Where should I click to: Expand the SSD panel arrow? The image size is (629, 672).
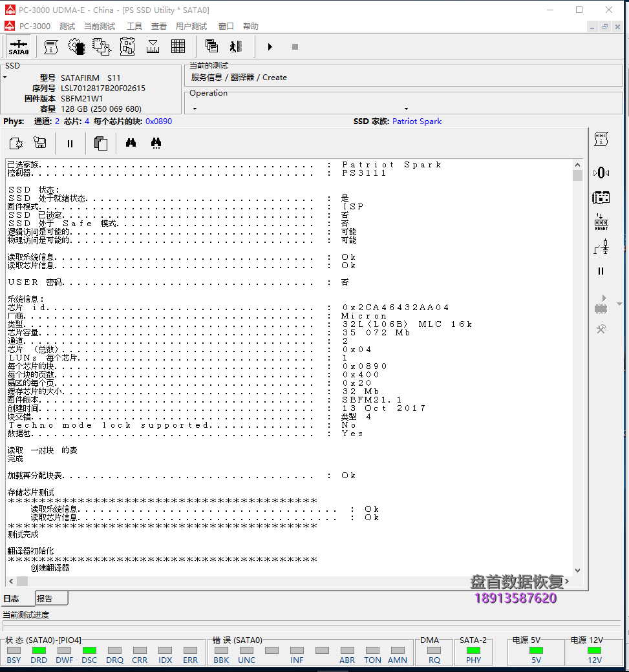click(x=5, y=78)
